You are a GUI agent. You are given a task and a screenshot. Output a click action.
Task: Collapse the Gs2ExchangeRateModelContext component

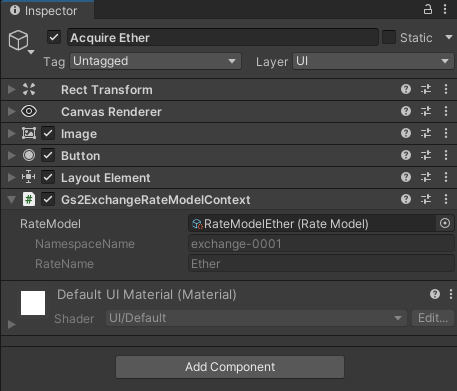tap(11, 200)
